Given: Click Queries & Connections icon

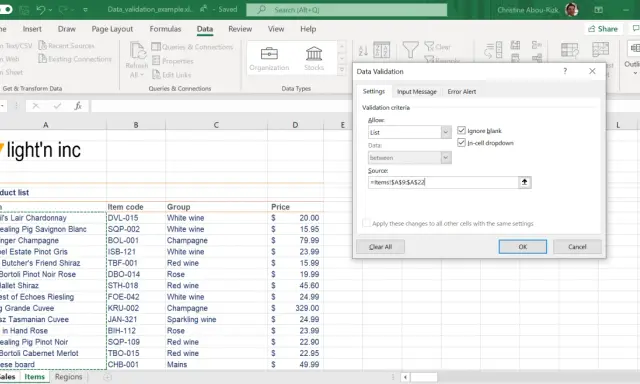Looking at the screenshot, I should pyautogui.click(x=156, y=47).
